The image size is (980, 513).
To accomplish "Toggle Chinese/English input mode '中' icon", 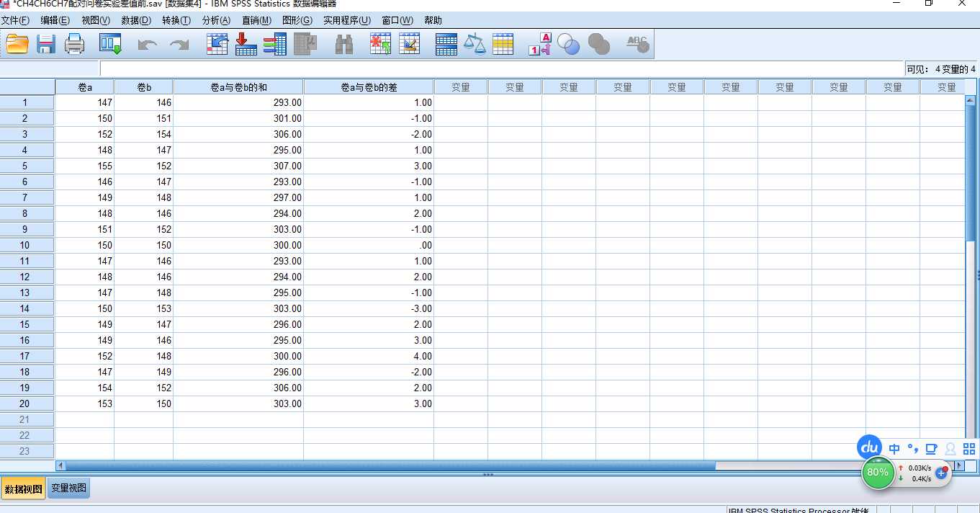I will point(894,449).
